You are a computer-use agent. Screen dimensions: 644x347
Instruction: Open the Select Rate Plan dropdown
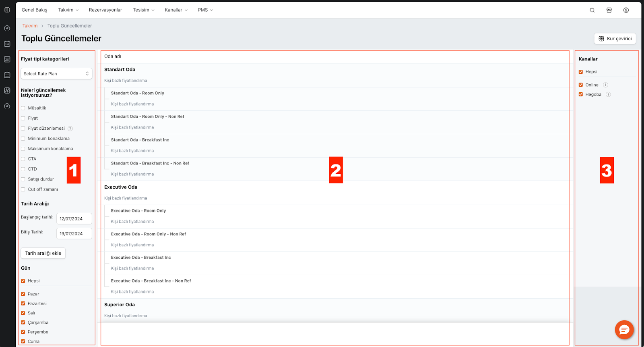tap(56, 74)
